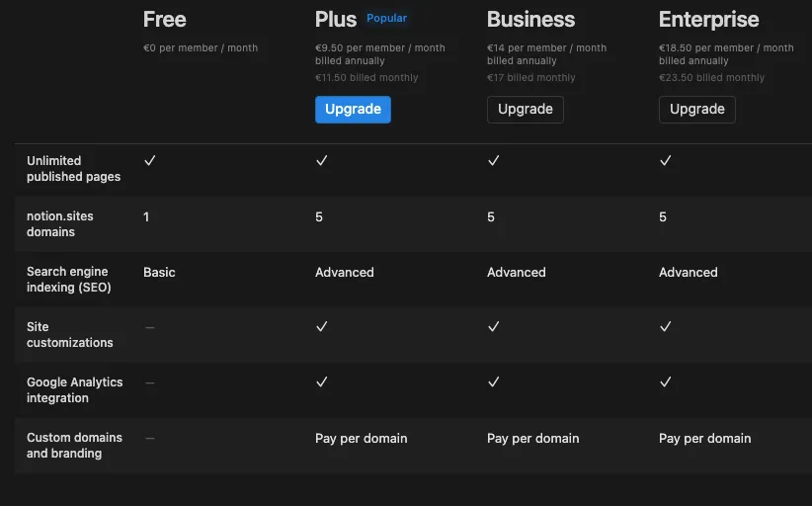
Task: Click the Business checkmark for Site customizations
Action: 494,326
